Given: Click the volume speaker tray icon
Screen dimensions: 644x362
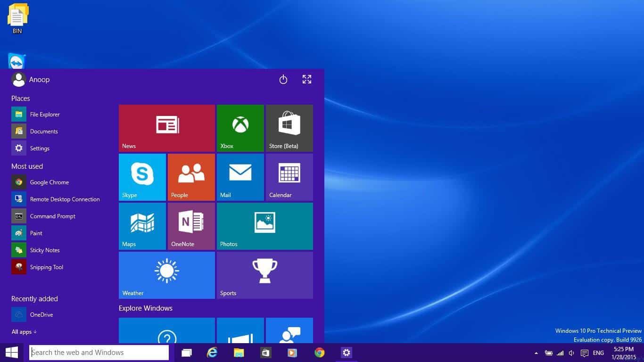Looking at the screenshot, I should (571, 353).
